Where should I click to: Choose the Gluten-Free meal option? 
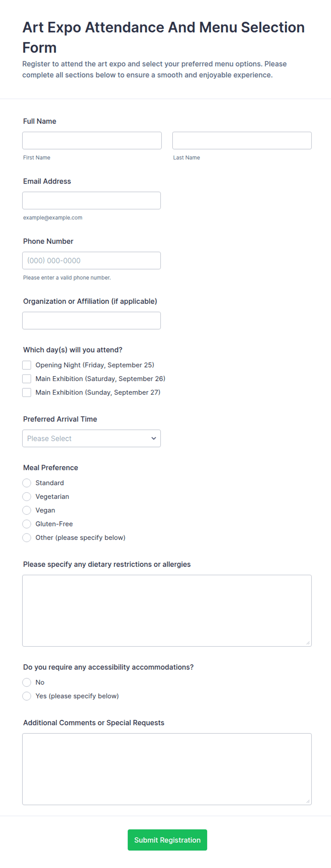27,524
